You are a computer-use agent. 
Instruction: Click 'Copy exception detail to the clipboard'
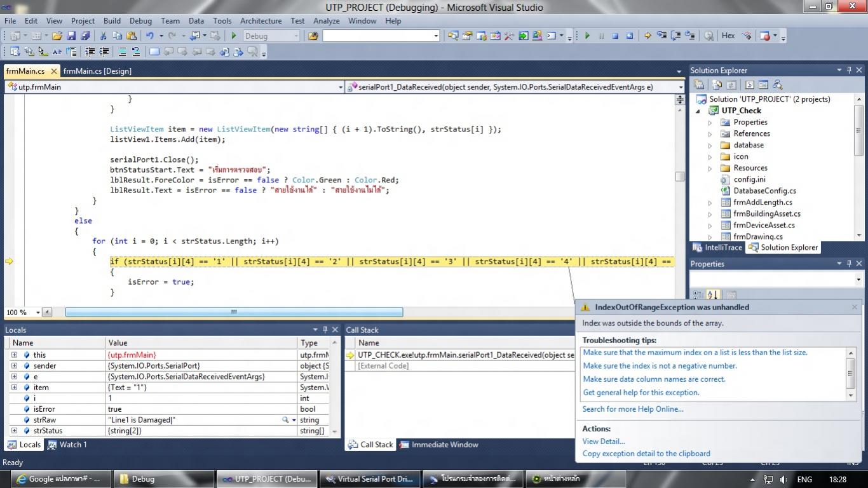click(x=646, y=454)
